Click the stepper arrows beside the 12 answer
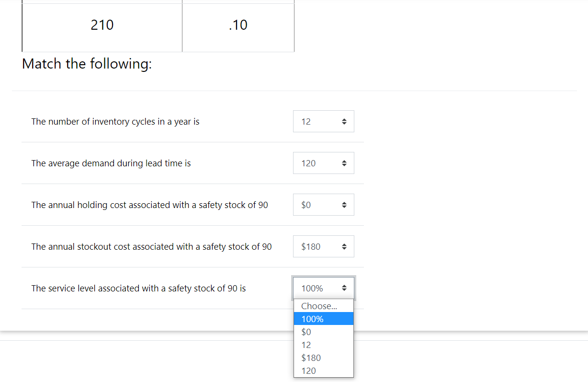The width and height of the screenshot is (588, 382). click(344, 121)
